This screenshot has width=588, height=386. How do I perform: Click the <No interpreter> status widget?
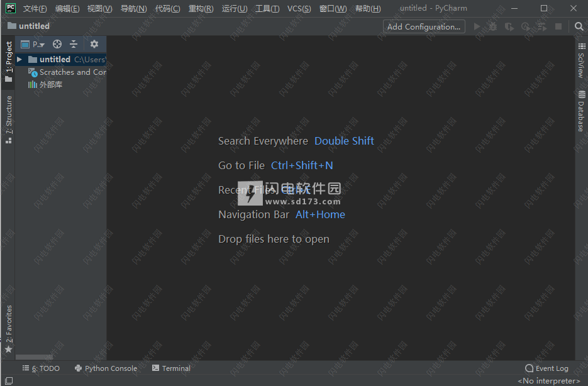(x=548, y=381)
